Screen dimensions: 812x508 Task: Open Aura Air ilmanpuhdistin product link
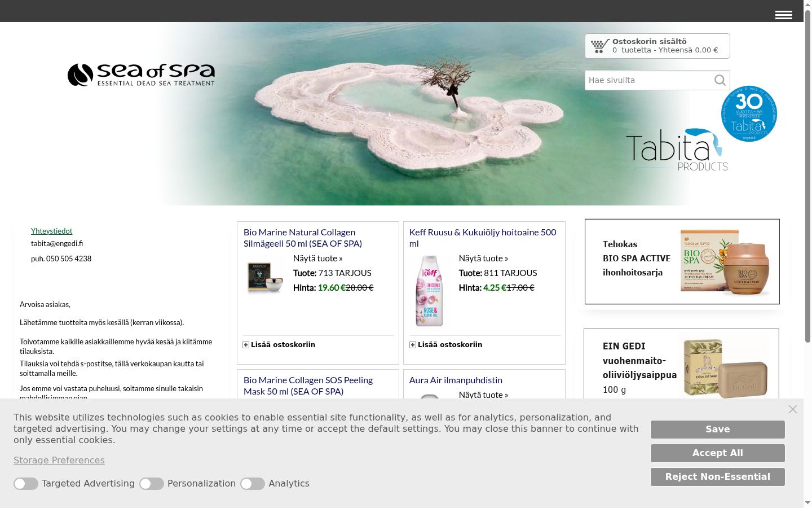(456, 380)
